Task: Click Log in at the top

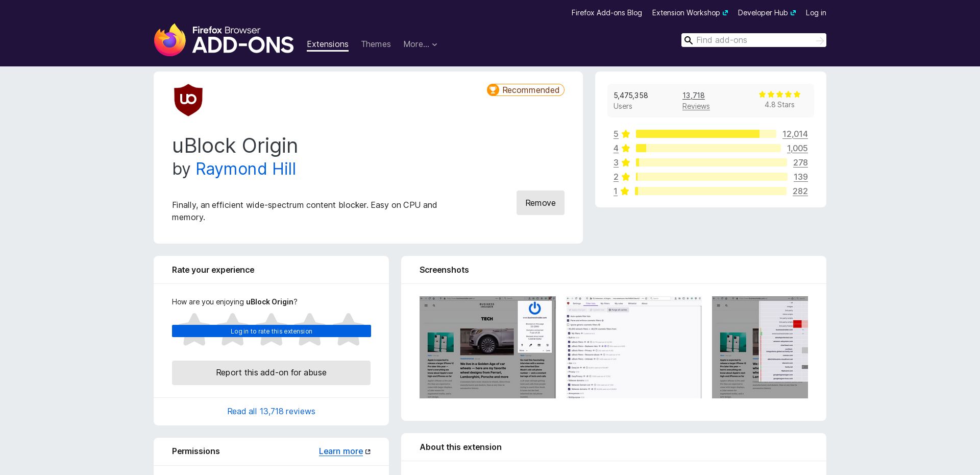Action: tap(816, 13)
